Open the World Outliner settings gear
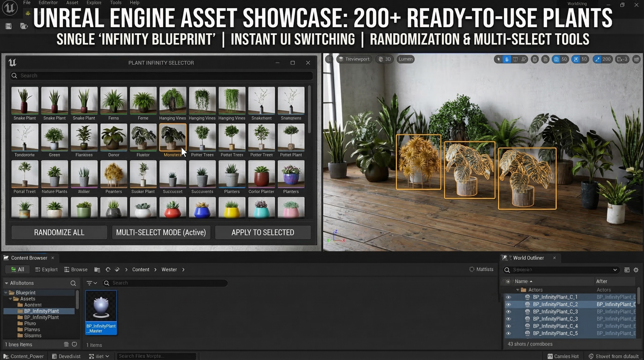This screenshot has height=360, width=644. coord(636,270)
